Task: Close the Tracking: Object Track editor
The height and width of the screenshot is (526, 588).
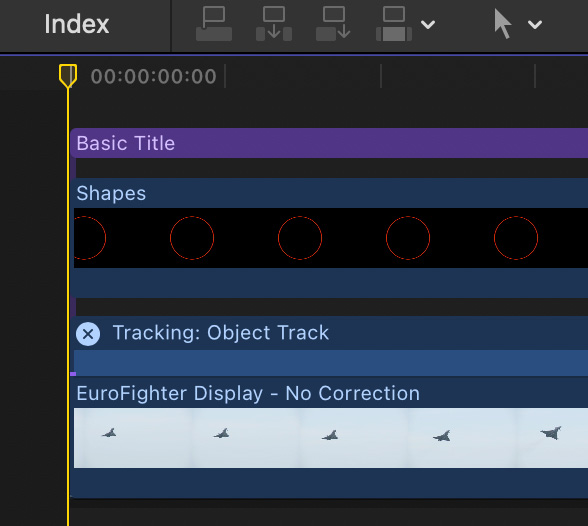Action: (x=88, y=334)
